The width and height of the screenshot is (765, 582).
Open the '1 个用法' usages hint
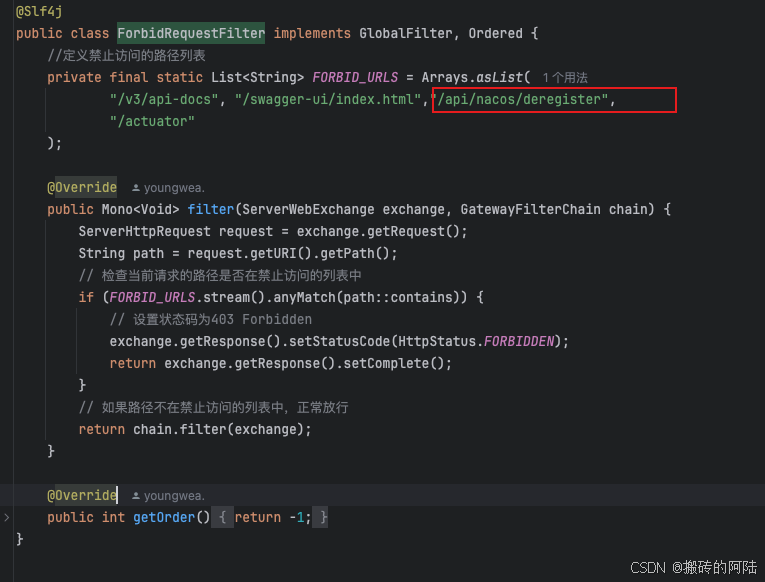(565, 78)
